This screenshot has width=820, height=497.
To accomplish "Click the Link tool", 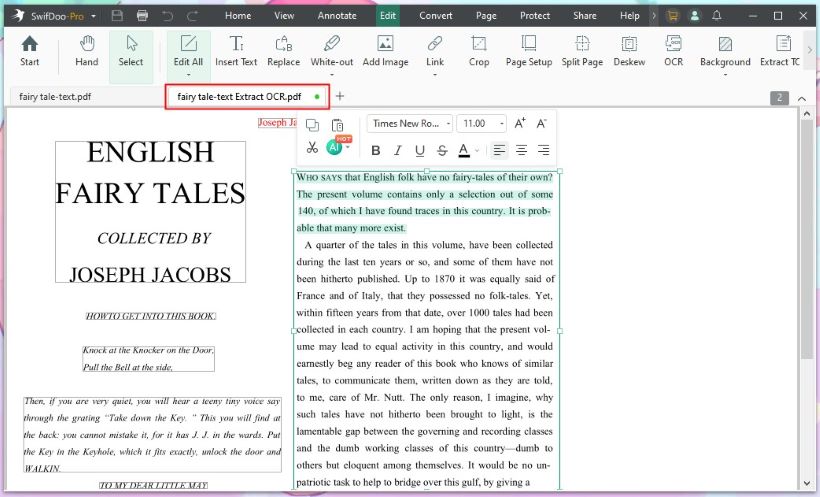I will coord(435,51).
